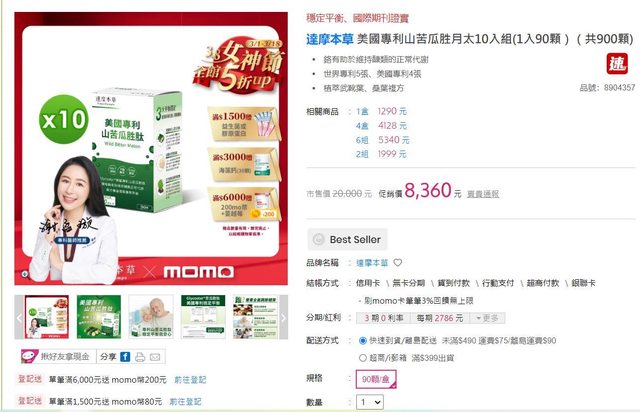Image resolution: width=640 pixels, height=412 pixels.
Task: Show previous thumbnails with left arrow
Action: tap(19, 317)
